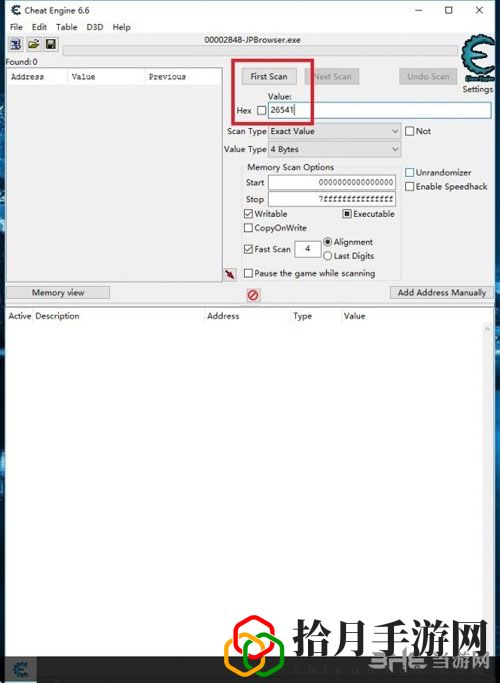The height and width of the screenshot is (683, 500).
Task: Click the red clear address list icon
Action: [x=253, y=295]
